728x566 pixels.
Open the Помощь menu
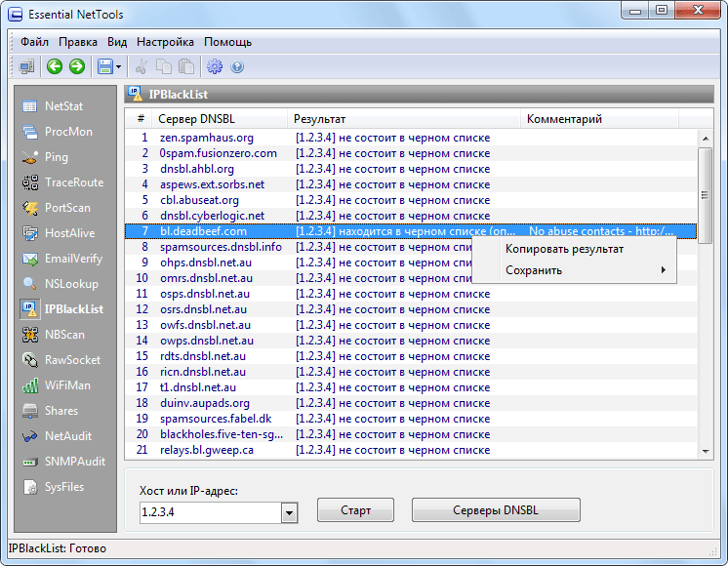point(228,42)
